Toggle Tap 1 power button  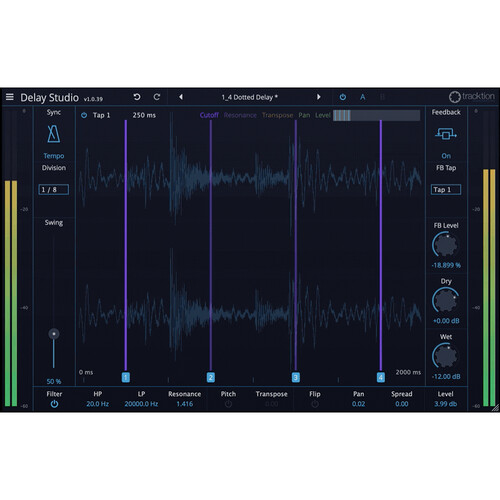point(84,115)
